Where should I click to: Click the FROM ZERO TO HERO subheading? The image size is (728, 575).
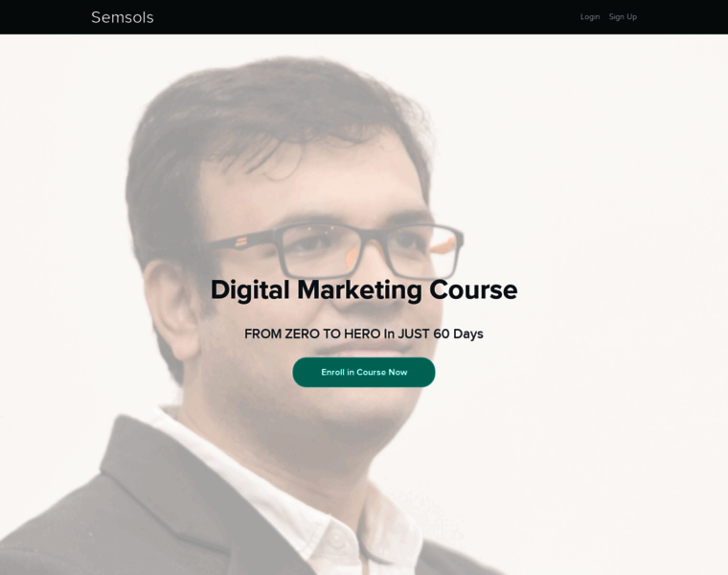[x=364, y=333]
